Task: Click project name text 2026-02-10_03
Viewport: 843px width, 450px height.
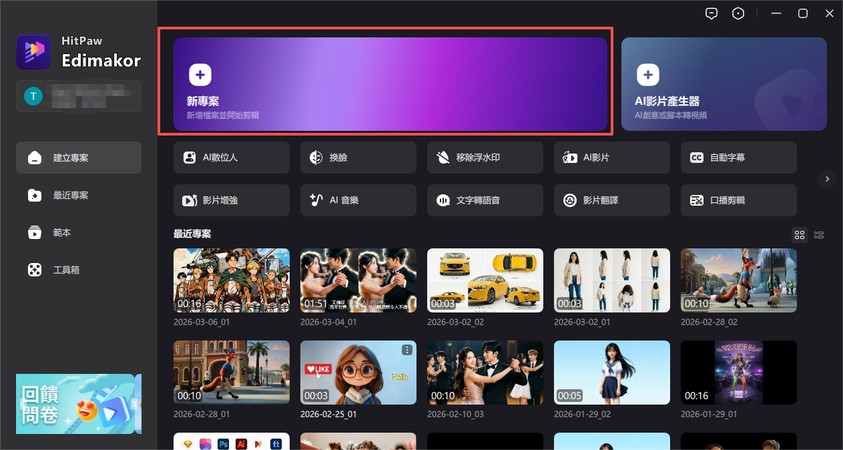Action: coord(455,415)
